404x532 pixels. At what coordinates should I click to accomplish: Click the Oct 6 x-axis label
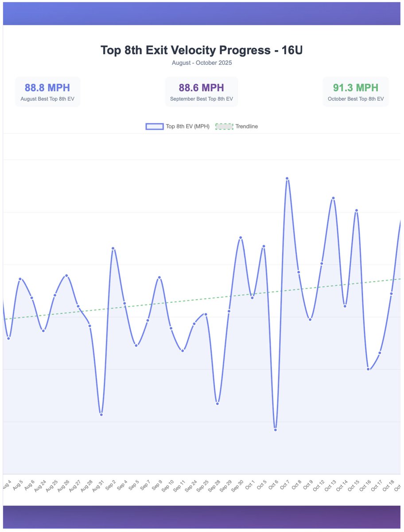(273, 485)
